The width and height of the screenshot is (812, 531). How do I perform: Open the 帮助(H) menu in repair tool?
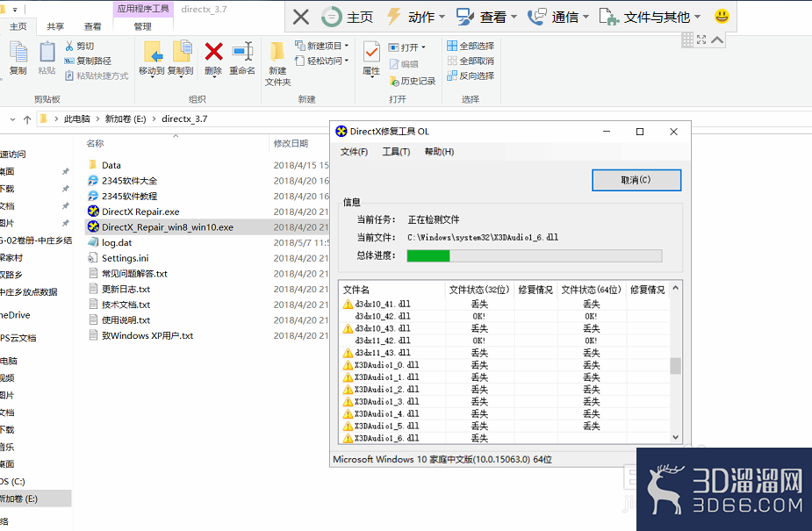coord(439,151)
